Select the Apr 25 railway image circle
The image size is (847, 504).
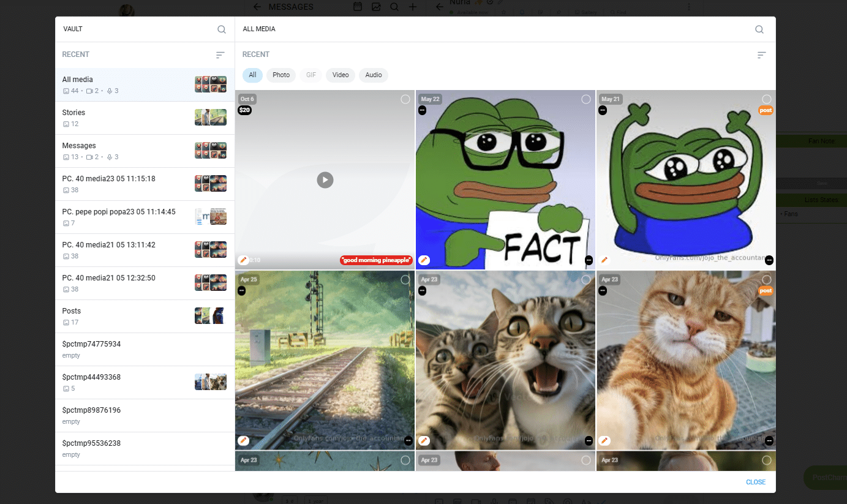tap(405, 279)
